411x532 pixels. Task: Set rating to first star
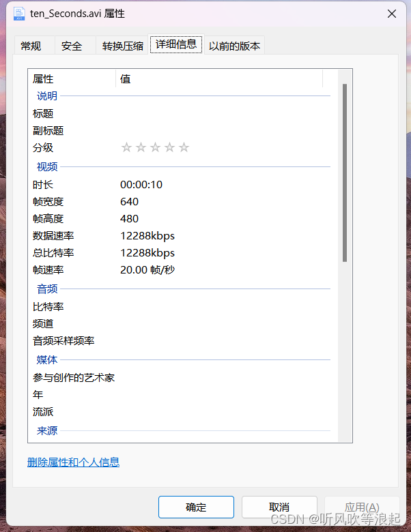coord(127,147)
